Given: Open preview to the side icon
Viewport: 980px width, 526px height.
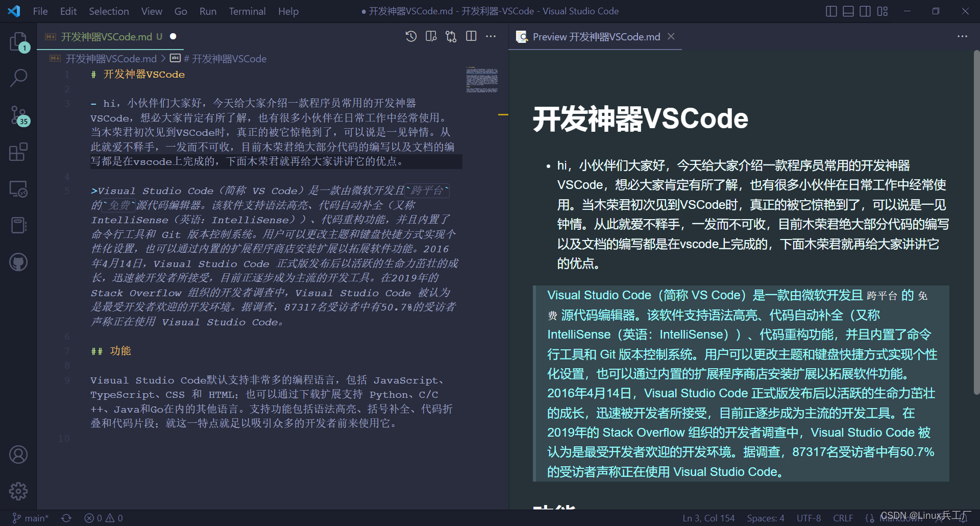Looking at the screenshot, I should [x=431, y=36].
